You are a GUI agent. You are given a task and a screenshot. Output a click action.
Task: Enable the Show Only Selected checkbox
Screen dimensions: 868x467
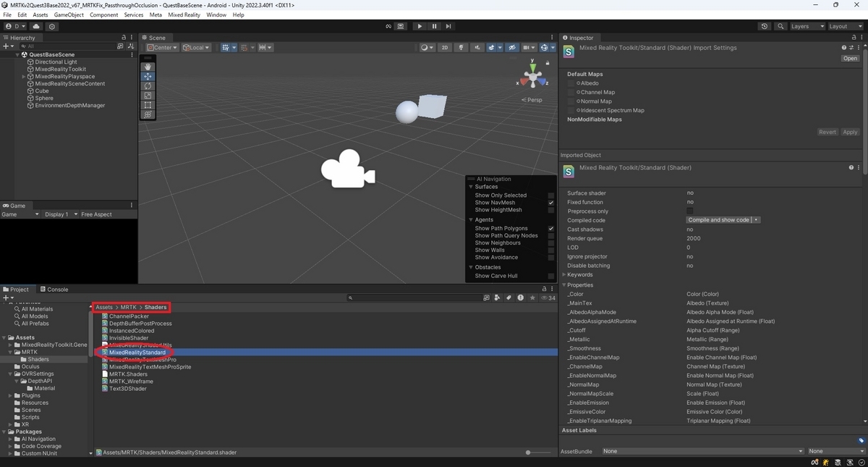point(550,195)
